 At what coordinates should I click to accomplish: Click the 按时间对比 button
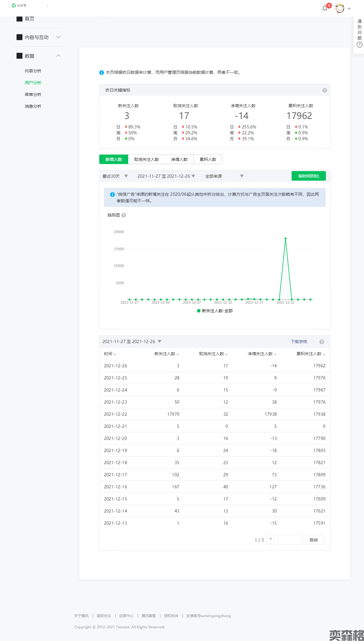(x=308, y=176)
